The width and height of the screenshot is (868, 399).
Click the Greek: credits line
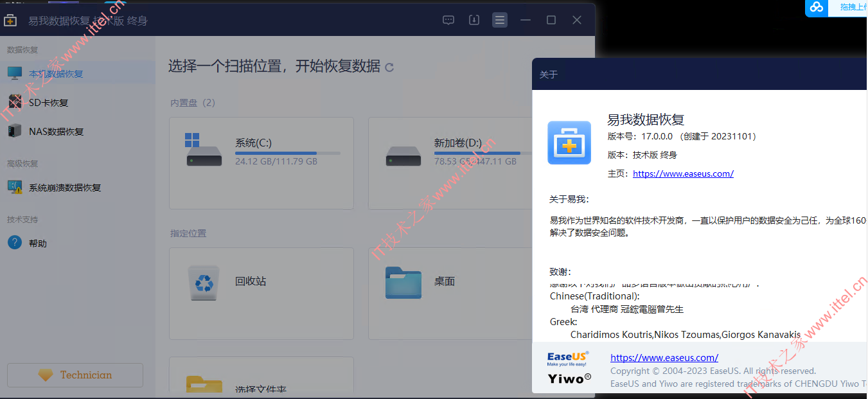pos(563,322)
